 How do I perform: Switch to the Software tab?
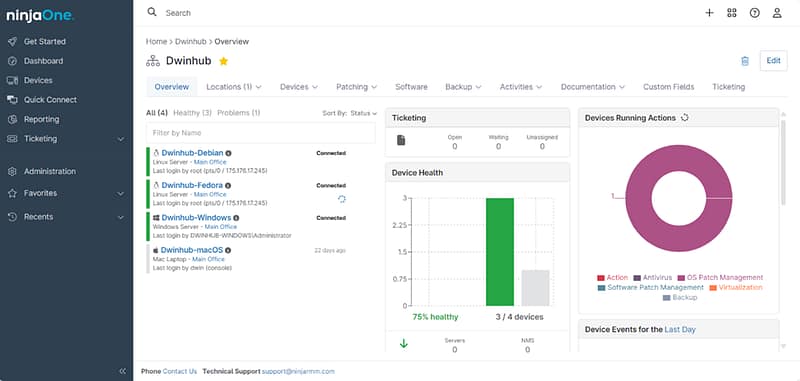pyautogui.click(x=411, y=87)
